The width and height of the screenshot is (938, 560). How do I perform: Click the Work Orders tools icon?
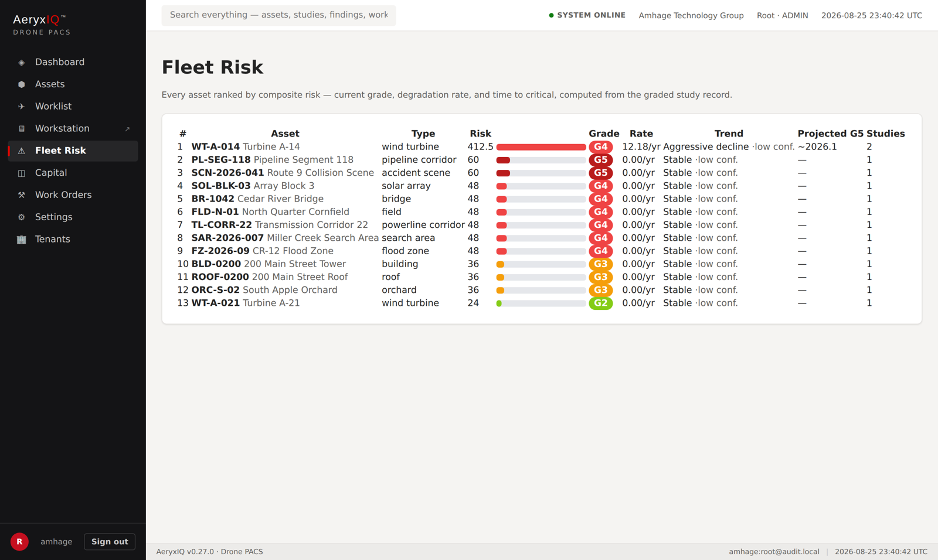pyautogui.click(x=22, y=195)
